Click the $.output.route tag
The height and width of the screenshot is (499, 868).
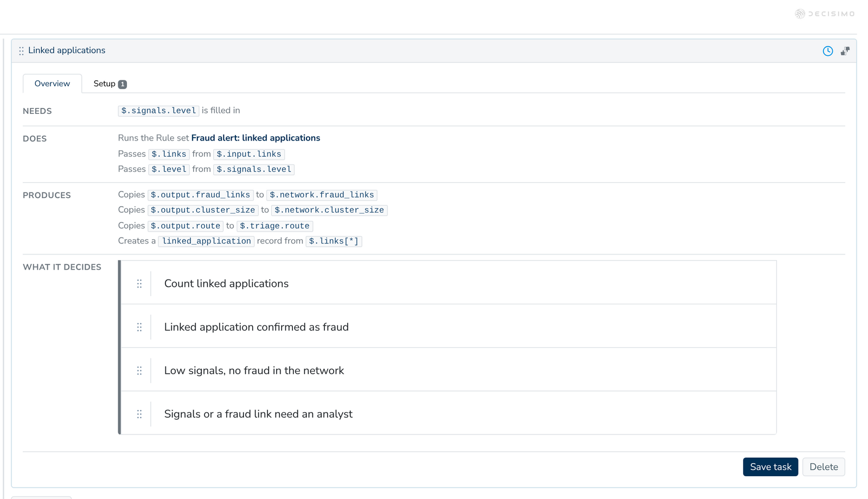pyautogui.click(x=186, y=226)
